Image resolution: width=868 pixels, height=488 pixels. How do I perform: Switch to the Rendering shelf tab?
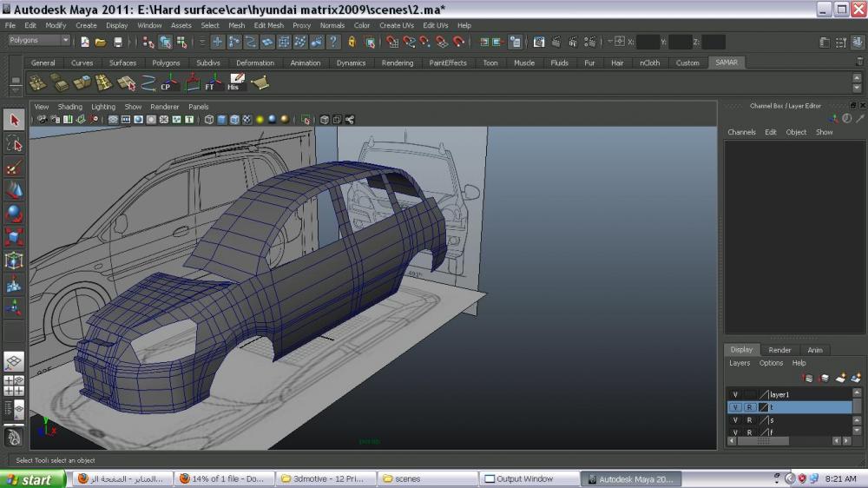(x=398, y=63)
